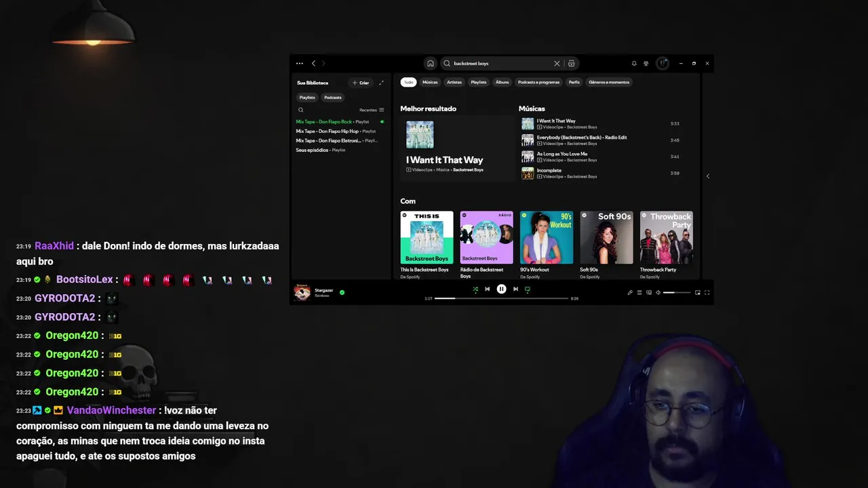The width and height of the screenshot is (868, 488).
Task: Open the Spotify Home icon
Action: [x=430, y=63]
